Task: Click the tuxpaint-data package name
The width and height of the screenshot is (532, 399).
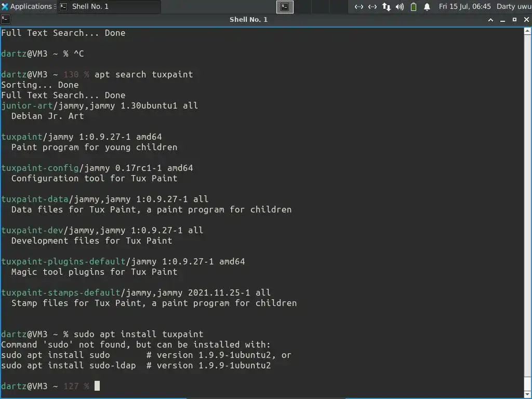Action: [x=35, y=199]
